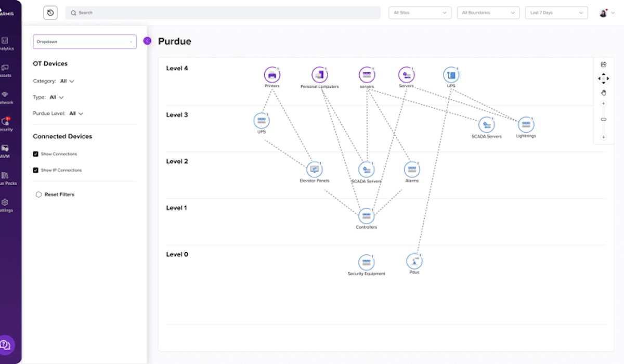Expand the Last 7 Days time range dropdown
The height and width of the screenshot is (364, 624).
pos(556,13)
